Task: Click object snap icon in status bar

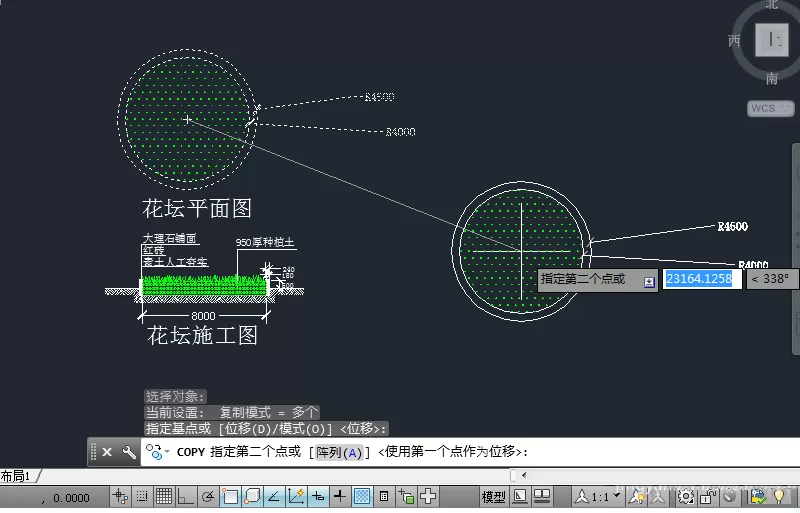Action: tap(230, 496)
